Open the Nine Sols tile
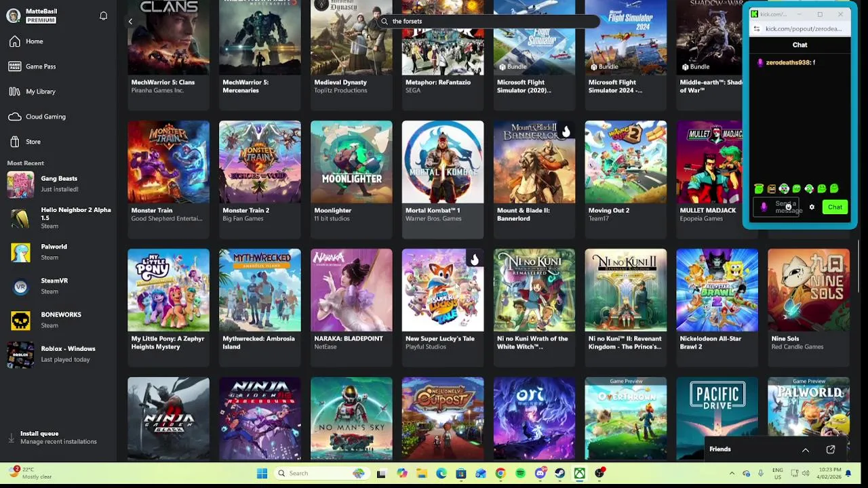This screenshot has width=868, height=488. pyautogui.click(x=808, y=307)
